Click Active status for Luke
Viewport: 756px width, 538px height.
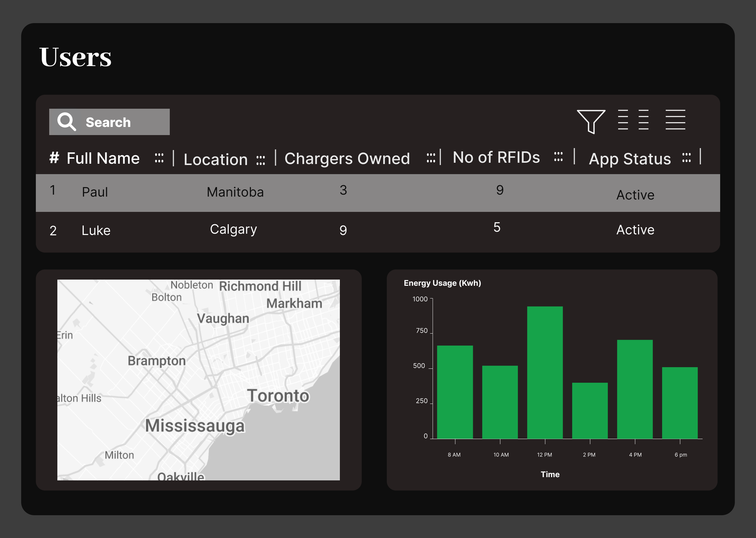(x=635, y=230)
